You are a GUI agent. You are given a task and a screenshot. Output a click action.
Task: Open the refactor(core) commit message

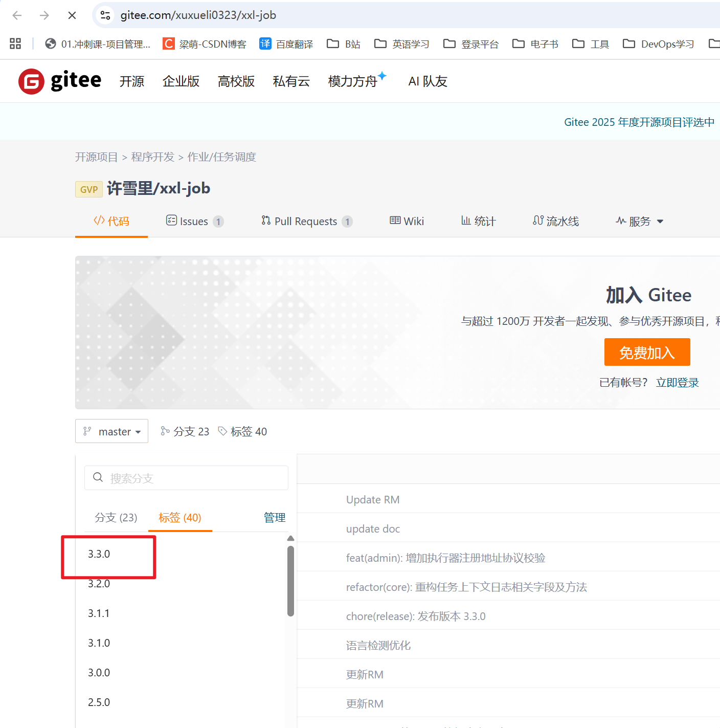(466, 587)
